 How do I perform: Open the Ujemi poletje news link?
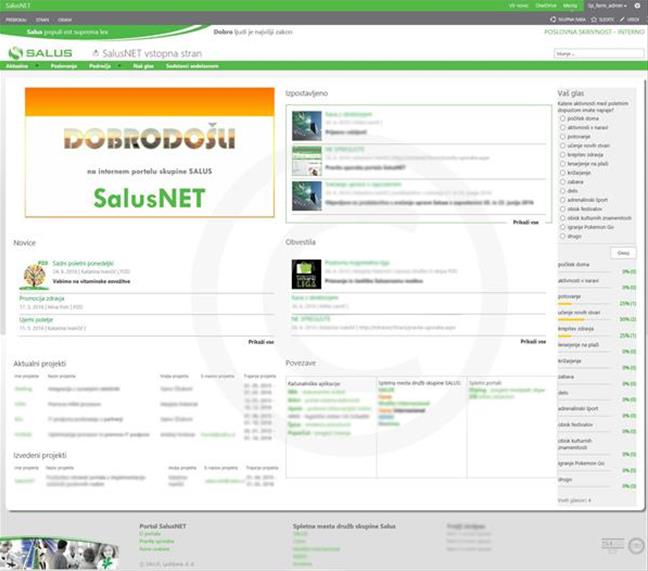coord(36,320)
